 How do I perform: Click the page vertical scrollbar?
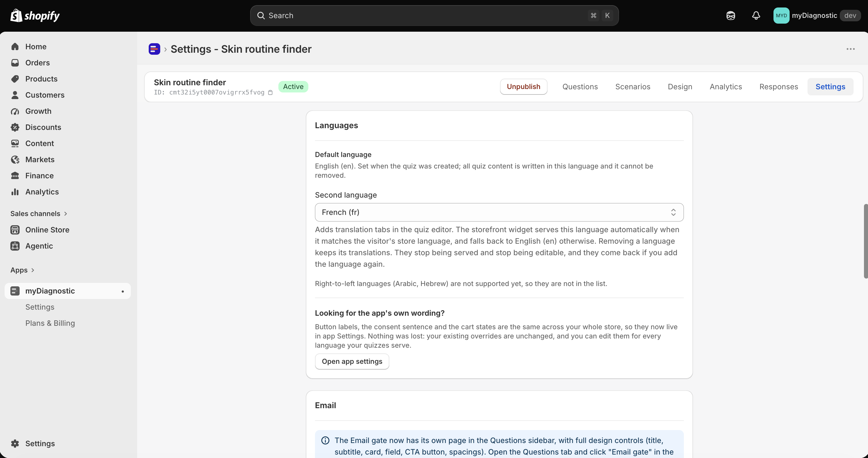[865, 241]
